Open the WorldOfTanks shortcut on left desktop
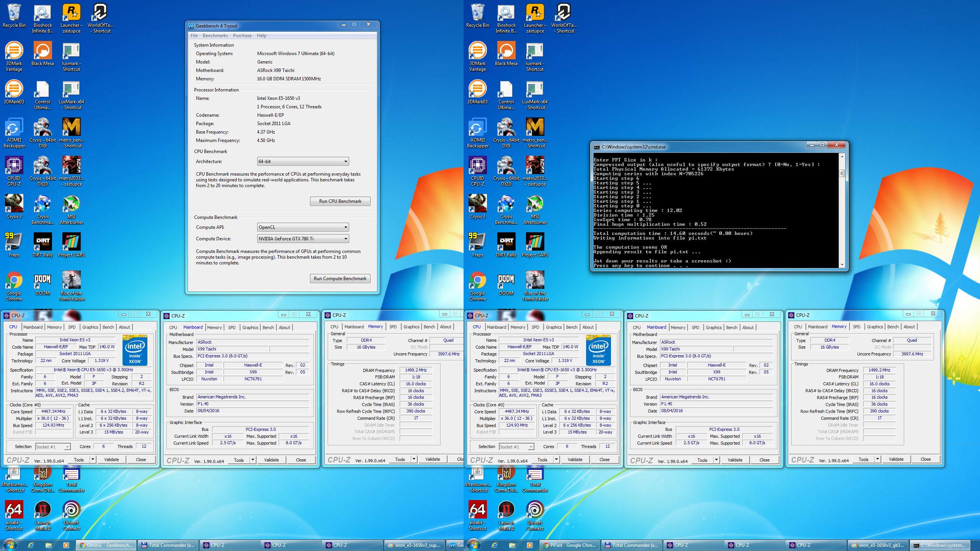 pyautogui.click(x=100, y=18)
